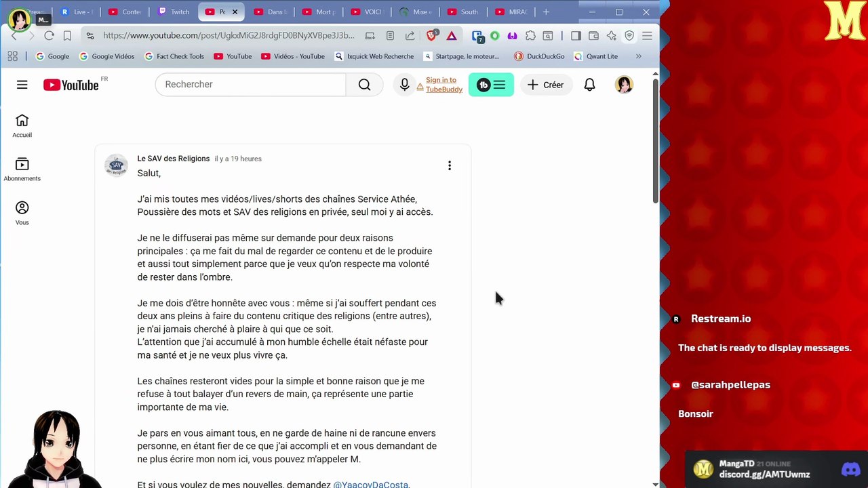
Task: Open the Google bookmark
Action: 52,56
